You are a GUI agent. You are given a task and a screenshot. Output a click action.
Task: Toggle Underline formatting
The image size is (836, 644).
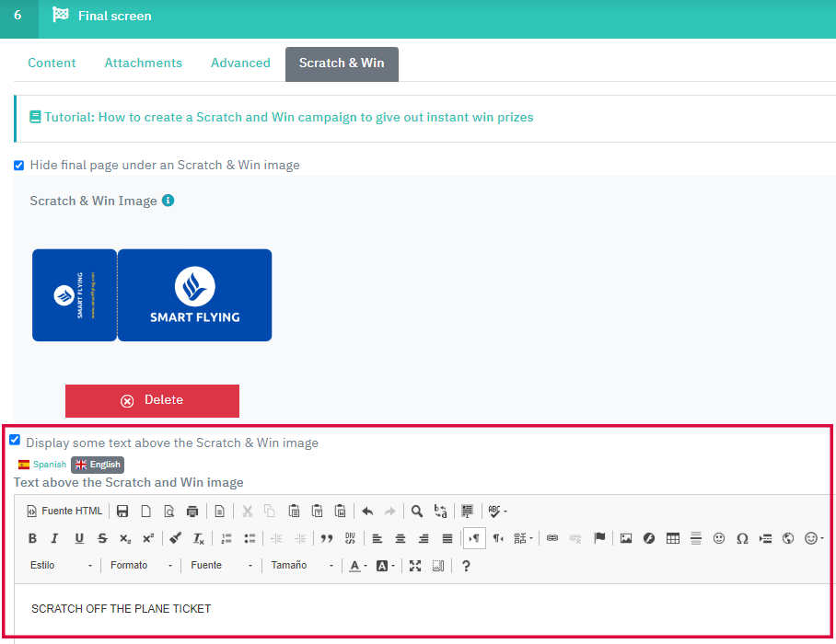coord(79,538)
